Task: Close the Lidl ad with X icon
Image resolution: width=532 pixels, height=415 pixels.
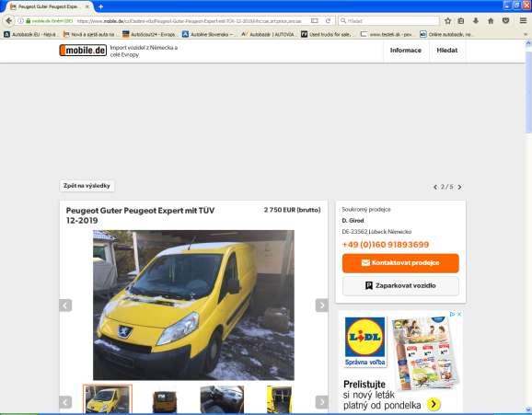Action: pos(459,314)
